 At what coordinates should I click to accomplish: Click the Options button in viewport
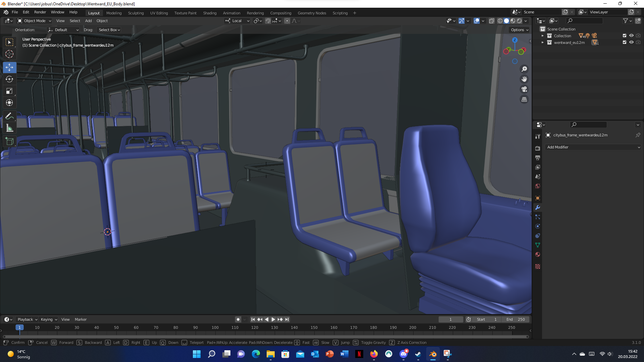519,30
